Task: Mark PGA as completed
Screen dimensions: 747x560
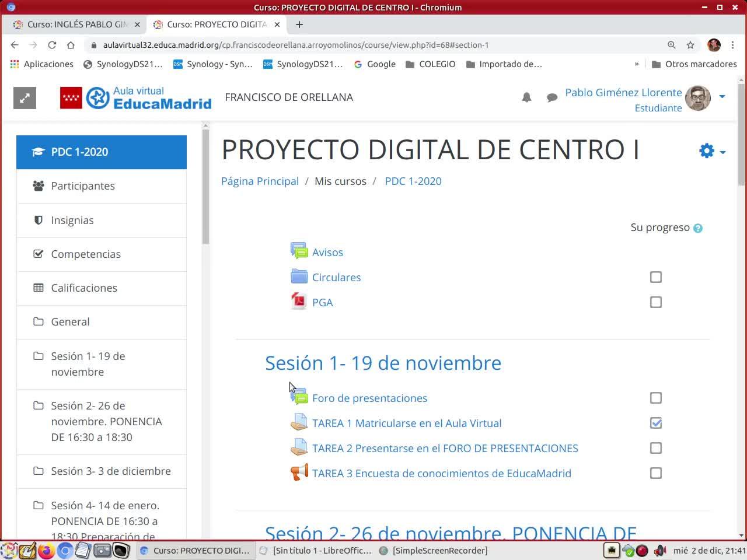Action: pos(656,302)
